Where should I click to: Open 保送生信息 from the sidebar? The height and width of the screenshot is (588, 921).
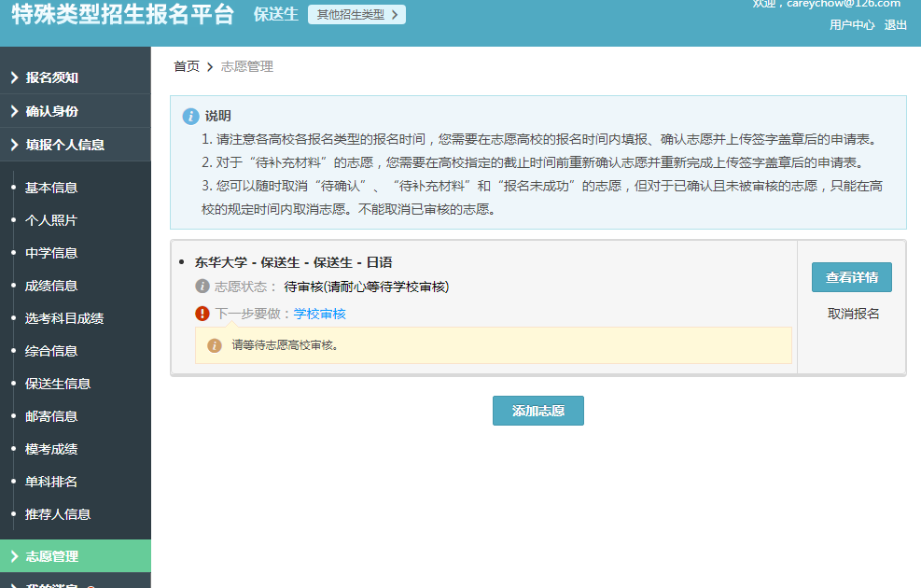(x=58, y=384)
